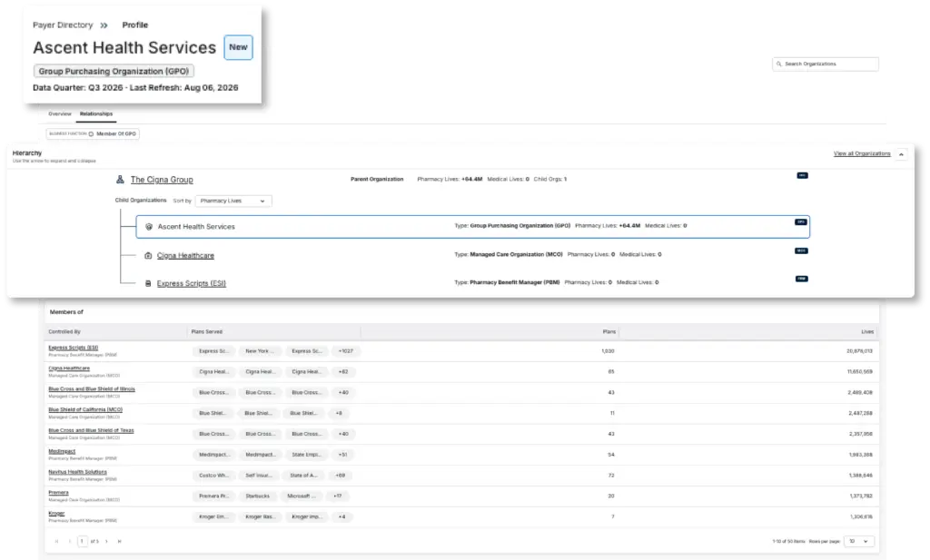Open Cigna Healthcare link in hierarchy

tap(185, 255)
